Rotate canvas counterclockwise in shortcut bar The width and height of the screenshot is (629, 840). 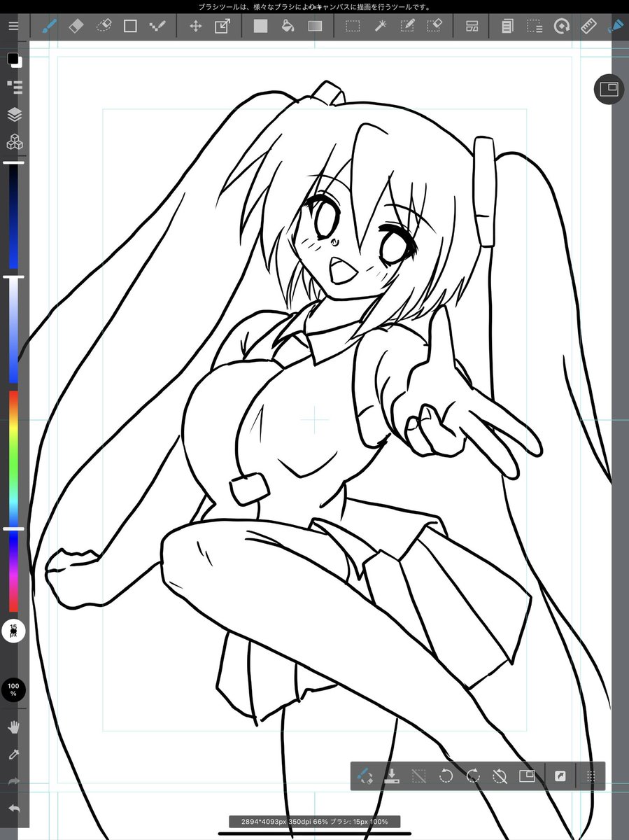446,776
